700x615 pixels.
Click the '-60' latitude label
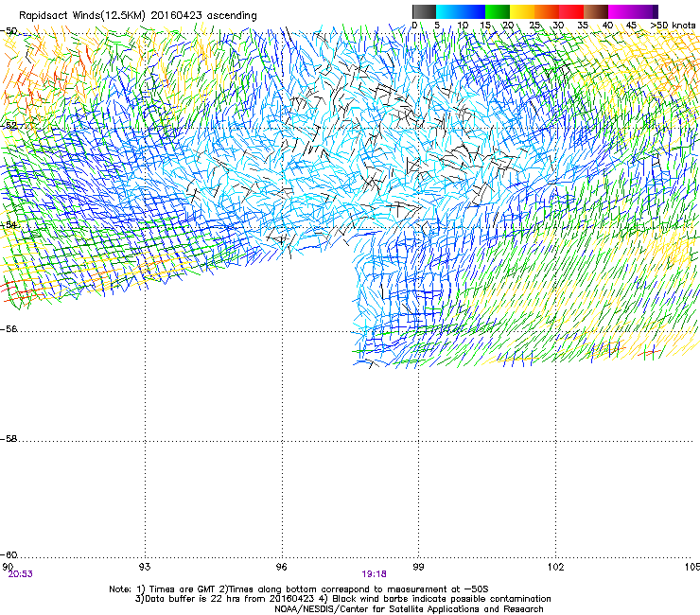click(9, 555)
